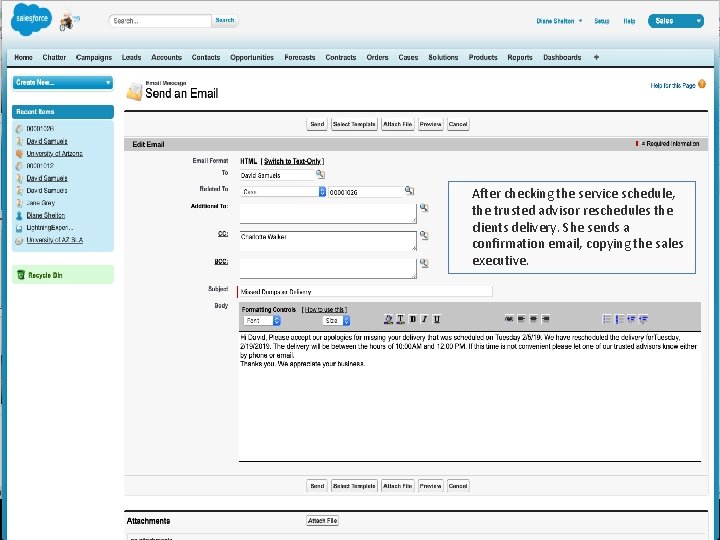This screenshot has height=540, width=720.
Task: Open the Forecasts tab
Action: coord(300,57)
